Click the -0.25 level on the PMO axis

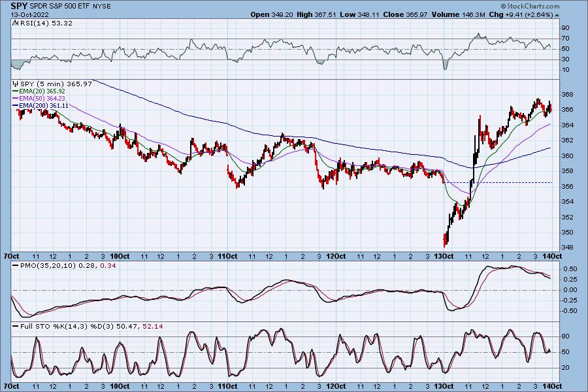click(x=569, y=301)
